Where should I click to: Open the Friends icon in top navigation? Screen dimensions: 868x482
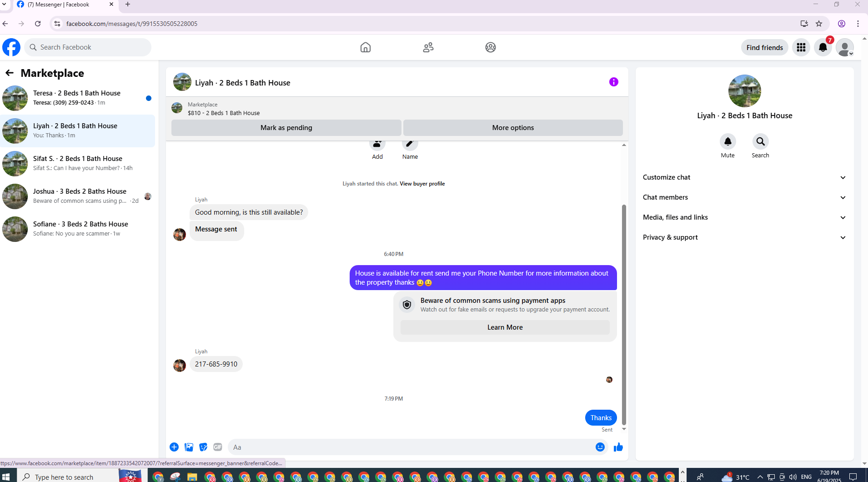[428, 47]
